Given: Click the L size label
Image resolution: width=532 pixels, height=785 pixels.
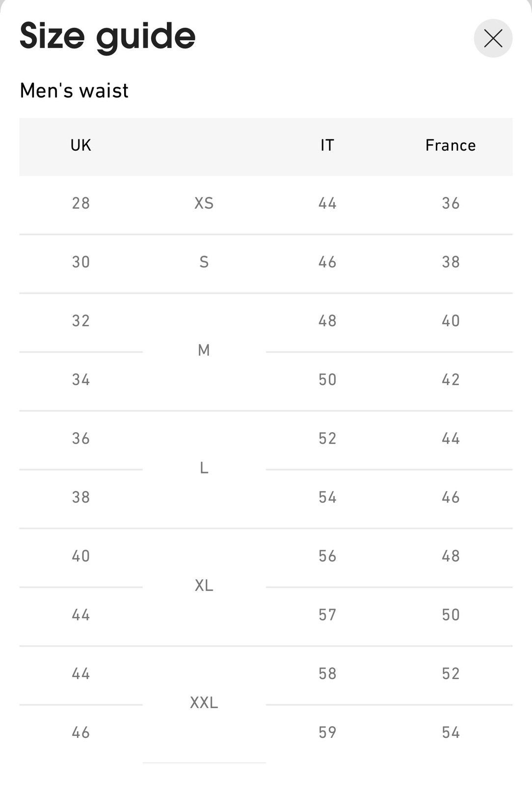Looking at the screenshot, I should 204,469.
